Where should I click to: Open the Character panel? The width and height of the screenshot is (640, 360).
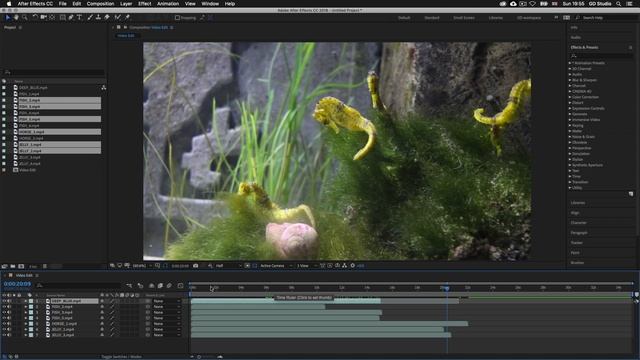[578, 223]
